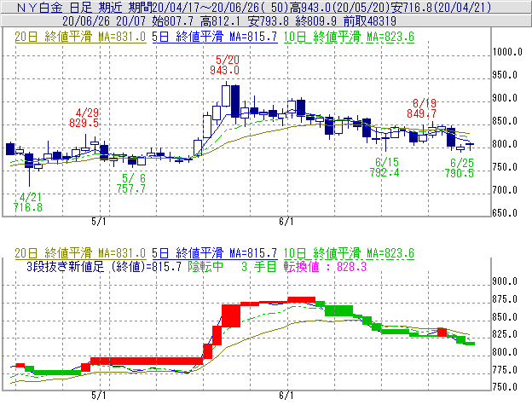Click the 750.0 label on the lower chart axis
The image size is (532, 405).
tap(505, 387)
